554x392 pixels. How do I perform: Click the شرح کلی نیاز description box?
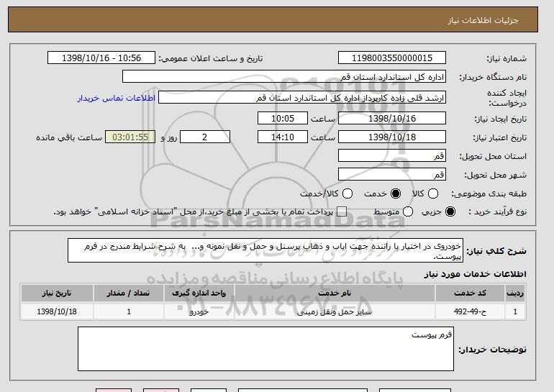(265, 250)
